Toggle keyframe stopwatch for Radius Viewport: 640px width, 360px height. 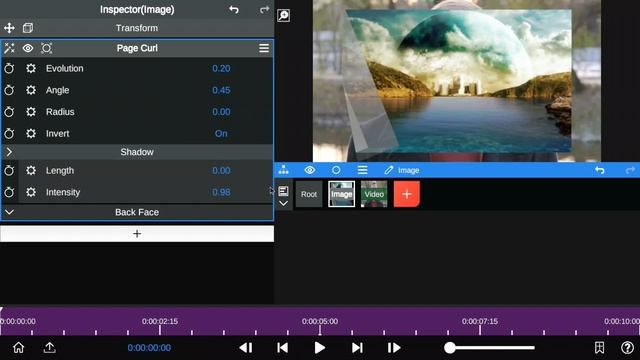9,111
